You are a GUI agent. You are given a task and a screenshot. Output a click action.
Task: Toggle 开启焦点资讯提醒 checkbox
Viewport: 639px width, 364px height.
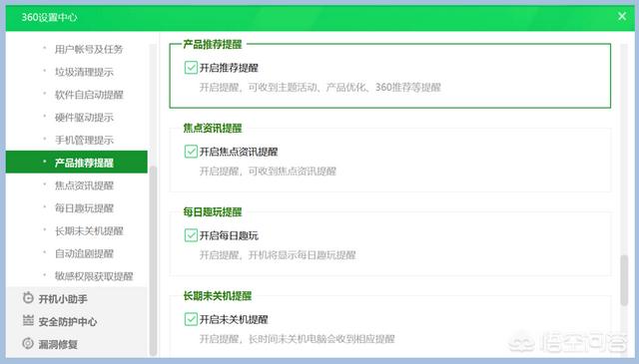(191, 152)
